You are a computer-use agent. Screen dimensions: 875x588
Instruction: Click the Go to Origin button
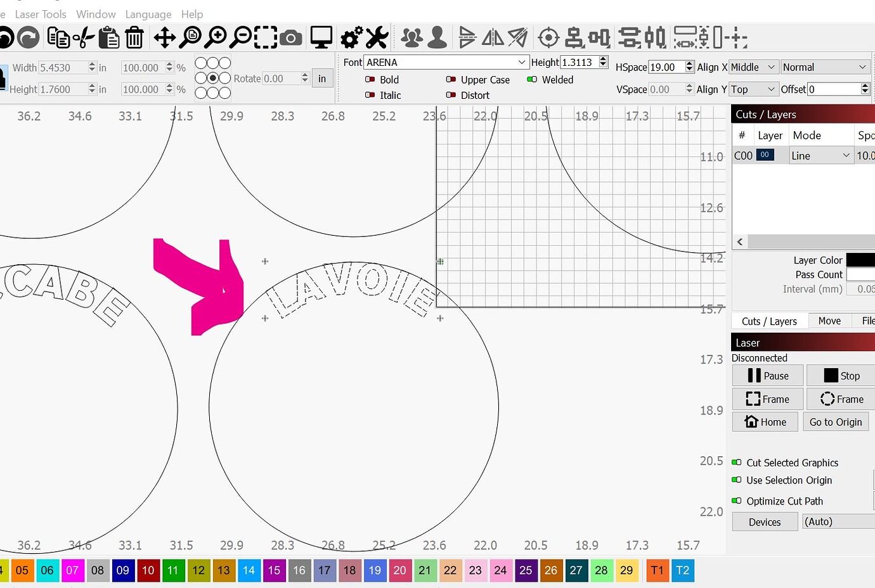click(836, 421)
